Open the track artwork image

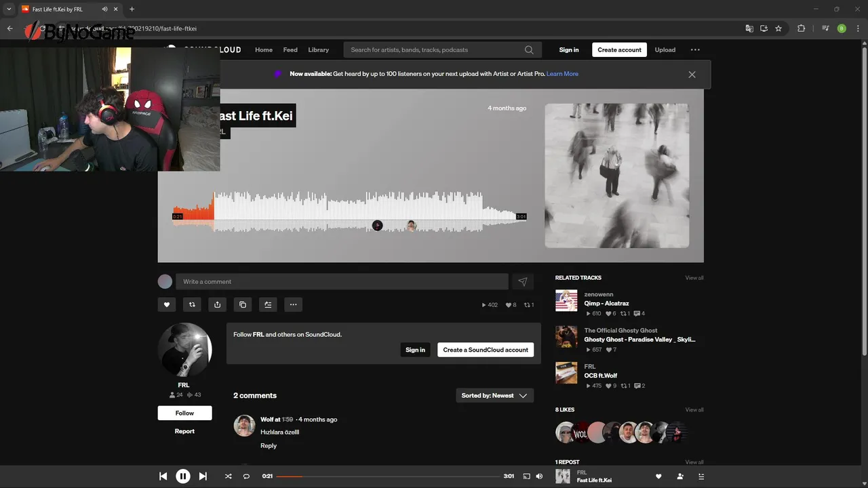[617, 176]
